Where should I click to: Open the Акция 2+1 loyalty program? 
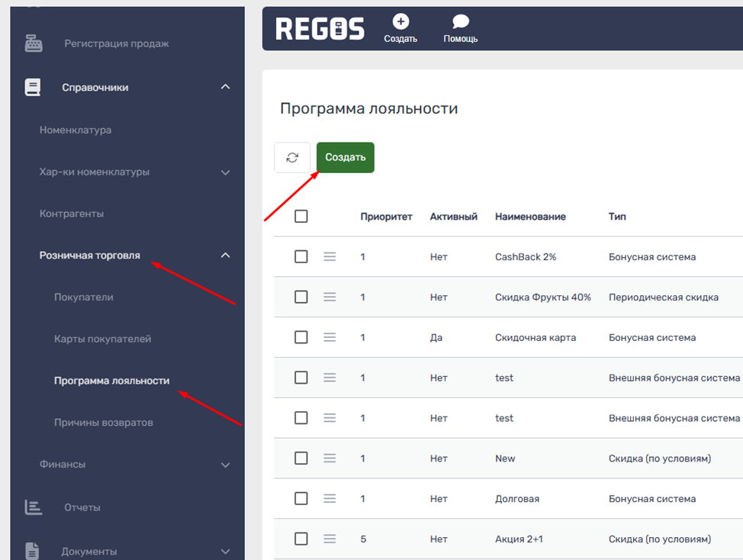(519, 539)
